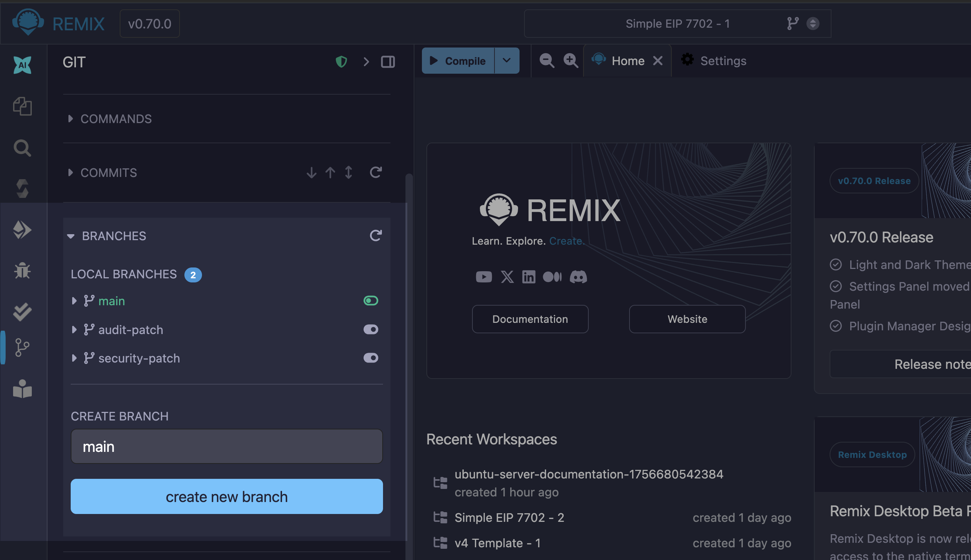This screenshot has height=560, width=971.
Task: Sync commits with the up-down arrow icon
Action: tap(348, 172)
